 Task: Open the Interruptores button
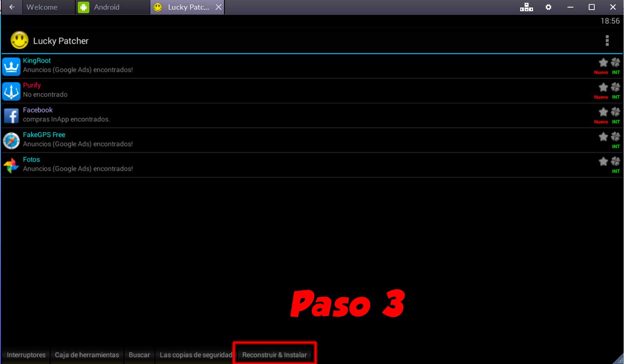click(26, 355)
